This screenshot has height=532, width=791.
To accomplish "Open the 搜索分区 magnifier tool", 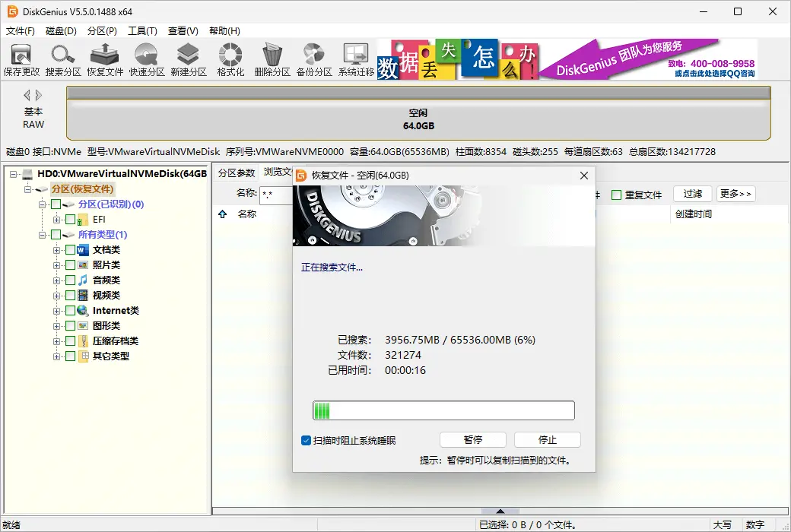I will pos(63,59).
